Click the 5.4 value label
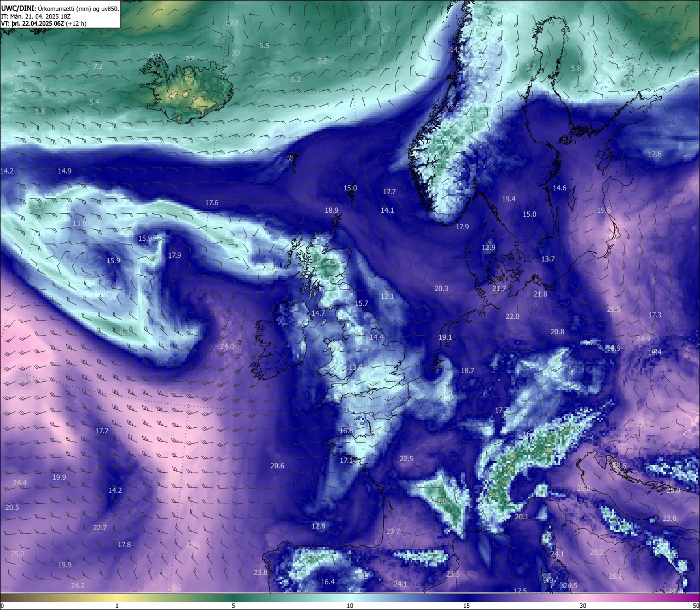This screenshot has height=610, width=700. (94, 102)
